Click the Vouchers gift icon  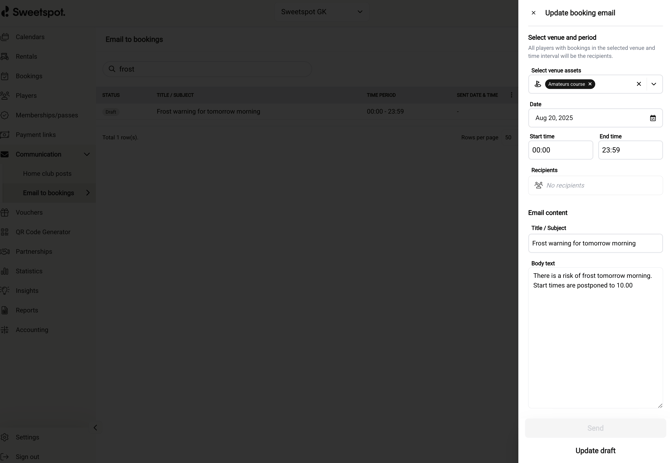pos(5,212)
